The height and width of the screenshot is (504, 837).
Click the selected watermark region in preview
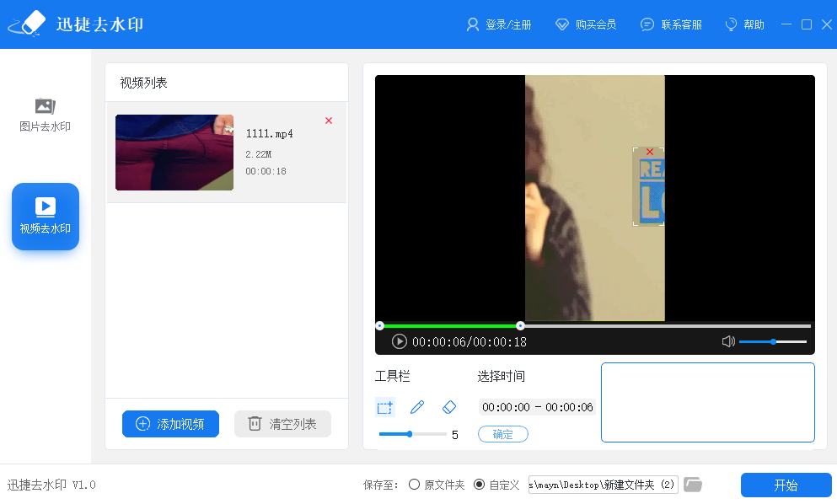click(648, 187)
